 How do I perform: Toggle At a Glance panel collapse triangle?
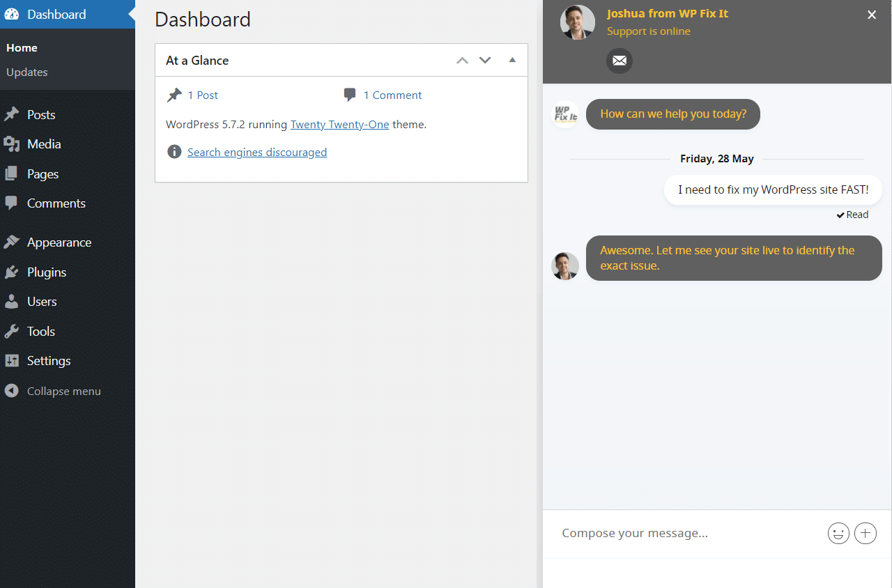click(x=512, y=60)
